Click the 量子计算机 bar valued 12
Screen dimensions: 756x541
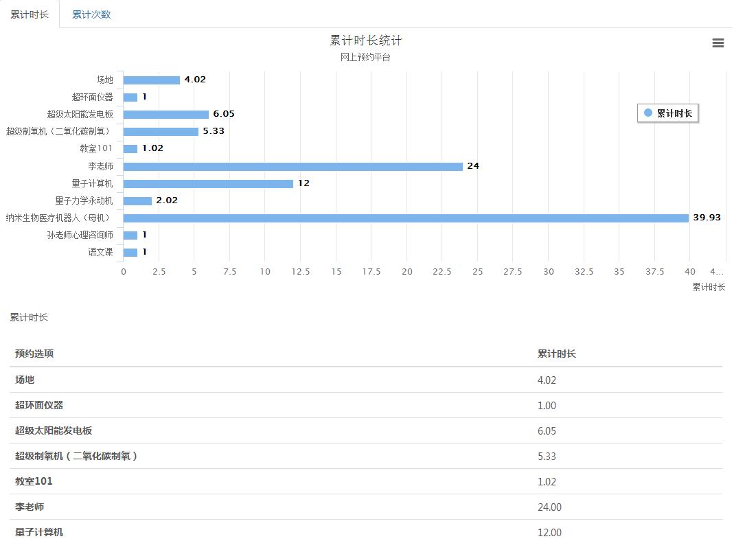pos(208,184)
